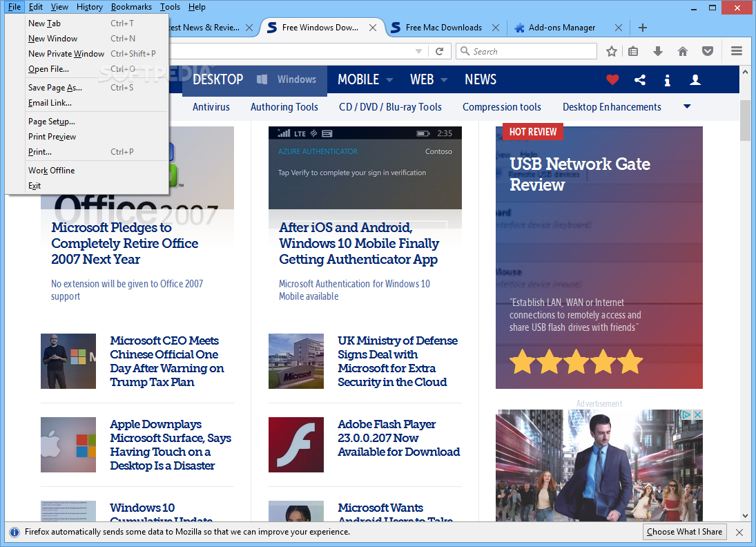The width and height of the screenshot is (756, 547).
Task: Dismiss the notification bar
Action: (x=739, y=532)
